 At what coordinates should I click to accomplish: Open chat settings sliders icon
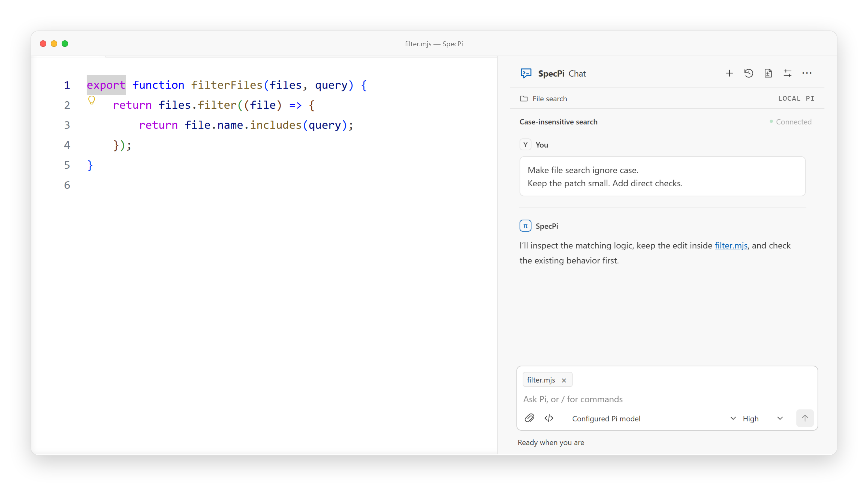(x=787, y=74)
